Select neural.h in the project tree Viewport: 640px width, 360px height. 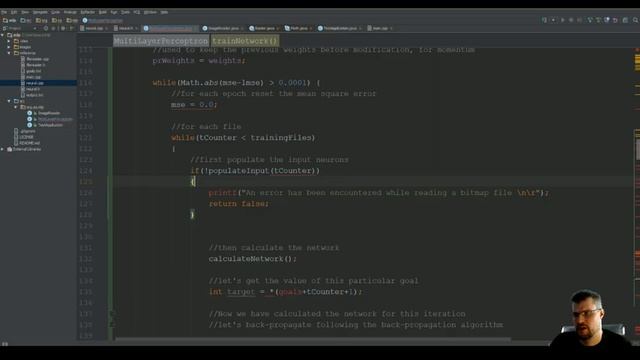coord(33,89)
